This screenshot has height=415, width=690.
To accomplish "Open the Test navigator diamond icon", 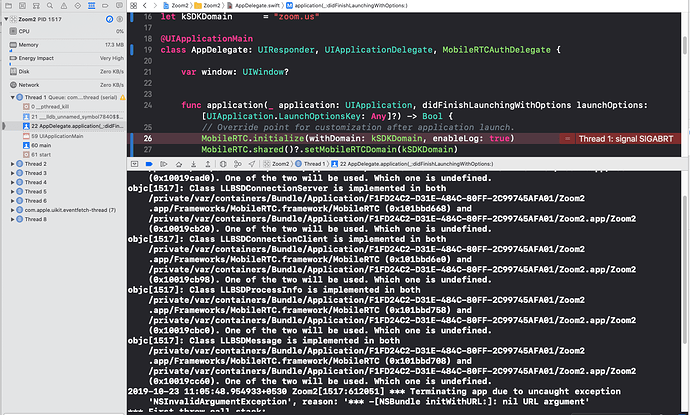I will coord(77,6).
